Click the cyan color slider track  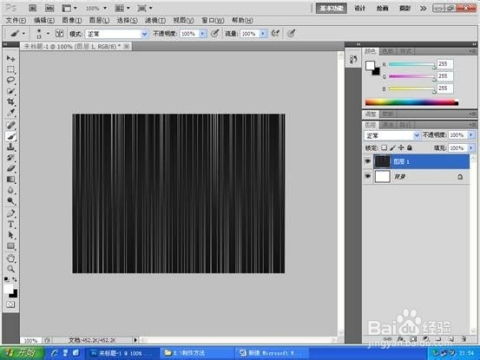coord(412,64)
